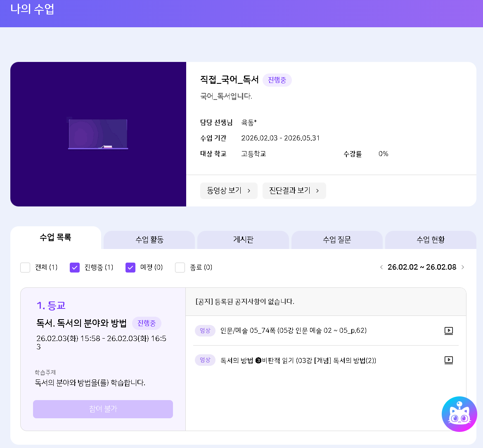Switch to the 수업 활동 tab
Screen dimensions: 483x448
click(x=149, y=240)
